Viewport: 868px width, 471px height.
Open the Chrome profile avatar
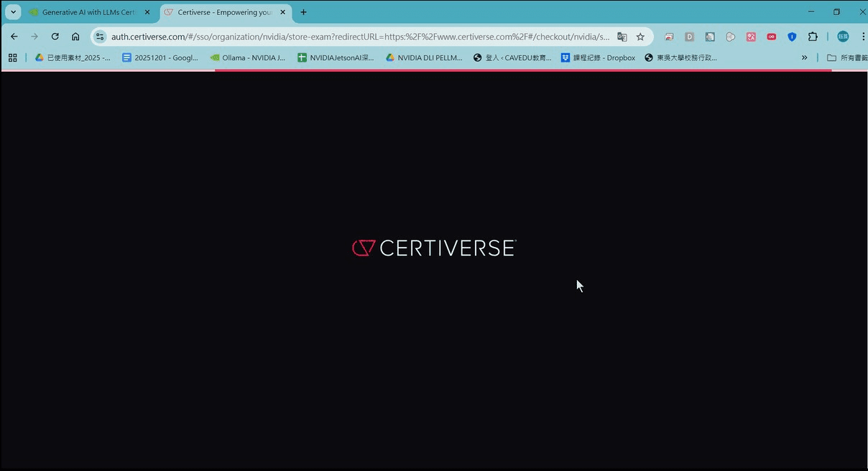point(843,37)
